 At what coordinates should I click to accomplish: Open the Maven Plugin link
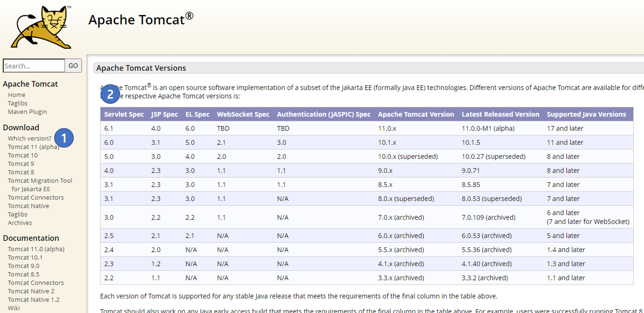pos(27,112)
